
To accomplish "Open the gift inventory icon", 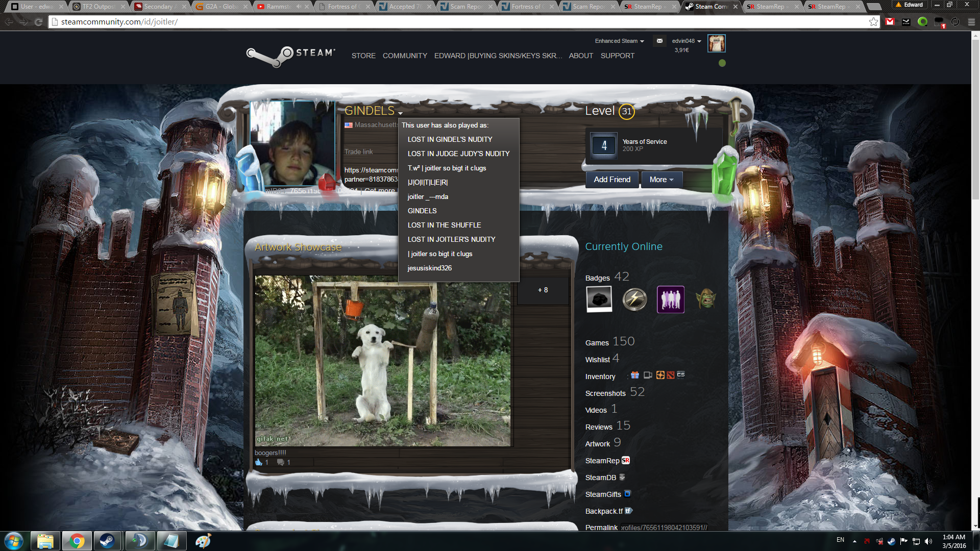I will point(635,375).
